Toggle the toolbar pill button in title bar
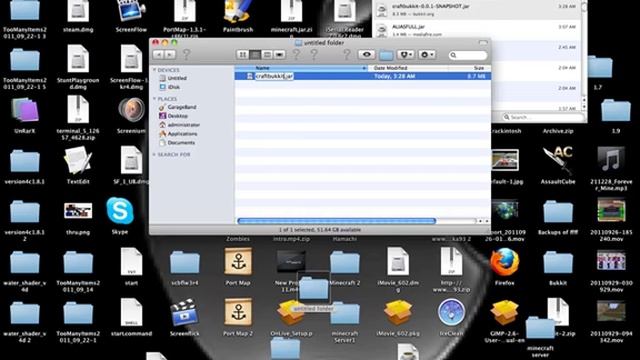Viewport: 640px width, 360px height. click(x=483, y=42)
